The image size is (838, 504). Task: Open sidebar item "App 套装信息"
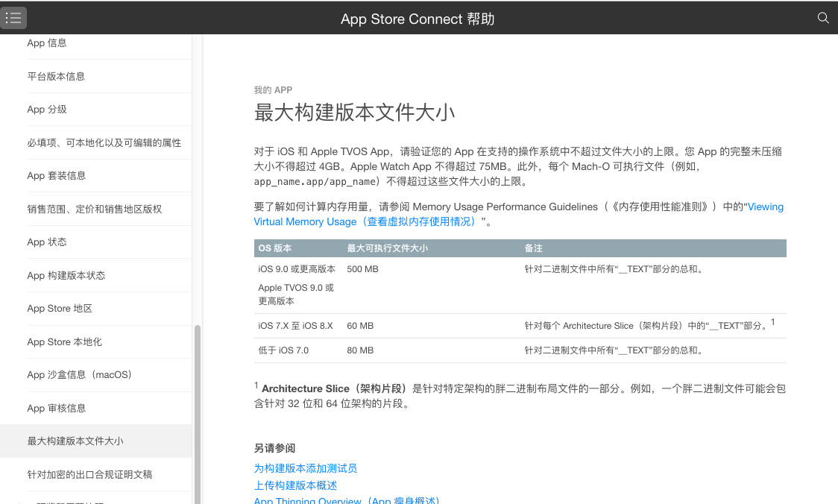coord(56,176)
